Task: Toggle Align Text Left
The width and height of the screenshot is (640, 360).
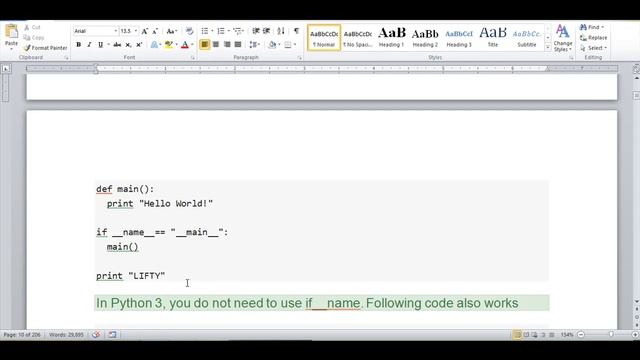Action: pyautogui.click(x=204, y=44)
